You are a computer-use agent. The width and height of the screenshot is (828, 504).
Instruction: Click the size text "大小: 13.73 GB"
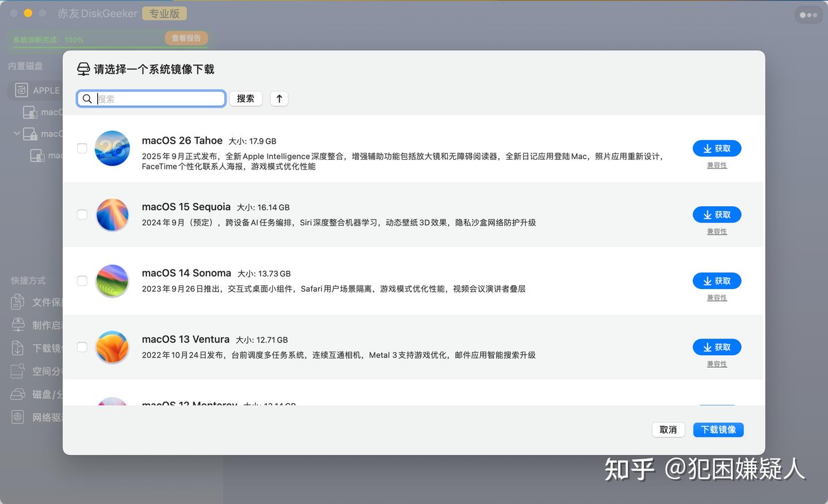pyautogui.click(x=264, y=274)
